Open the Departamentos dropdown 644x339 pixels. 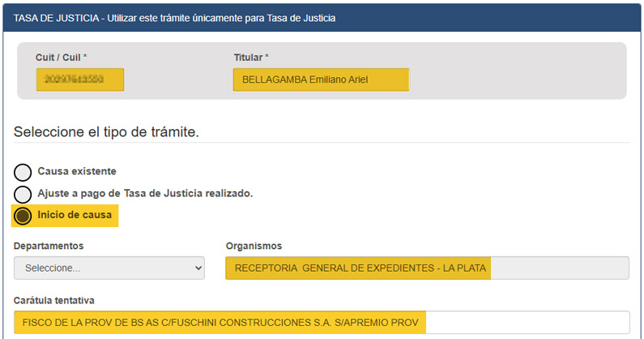pos(109,268)
